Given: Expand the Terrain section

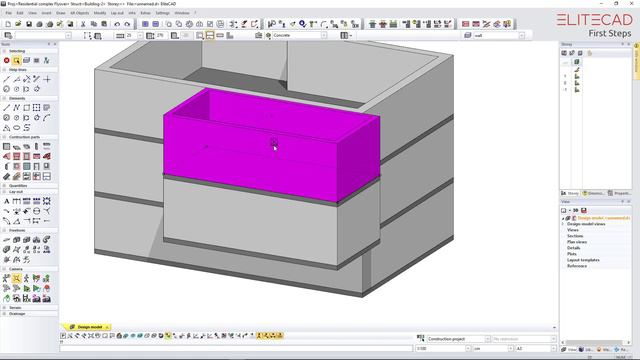Looking at the screenshot, I should pos(4,308).
